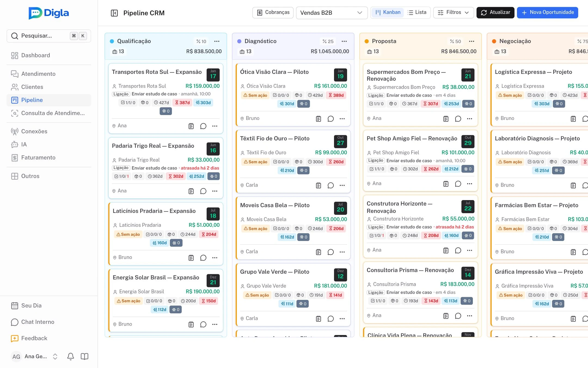The height and width of the screenshot is (368, 588).
Task: Open notes icon on Transportes Rota Sul card
Action: click(x=191, y=126)
